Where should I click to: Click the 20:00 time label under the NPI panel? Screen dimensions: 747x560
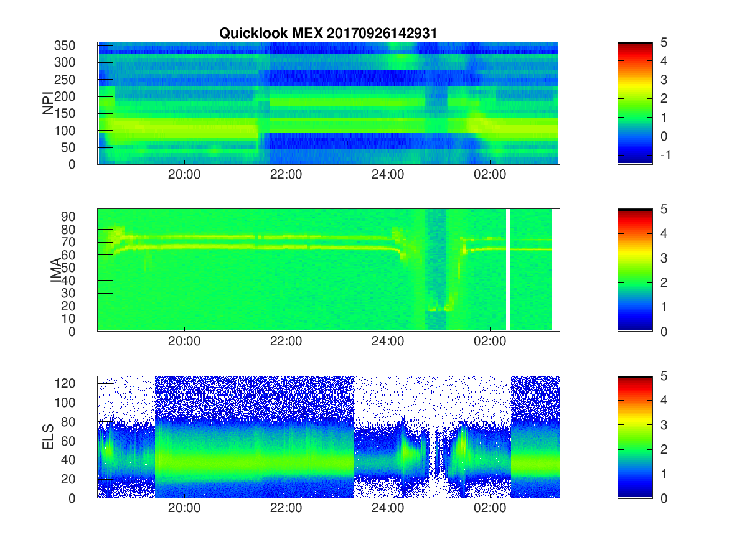click(x=184, y=175)
